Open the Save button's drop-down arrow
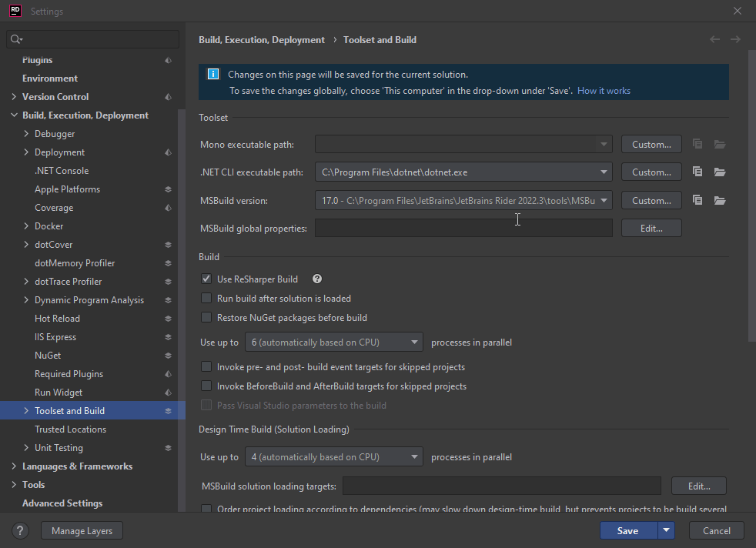 coord(665,530)
